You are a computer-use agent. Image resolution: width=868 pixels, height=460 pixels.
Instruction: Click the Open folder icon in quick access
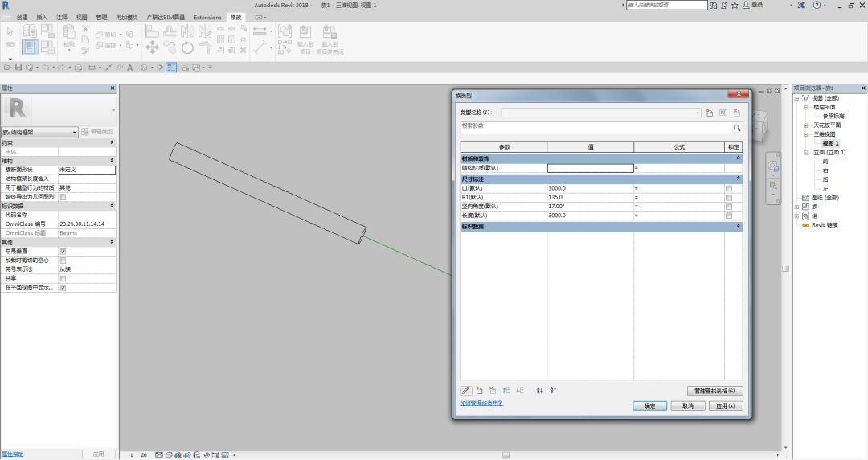[x=7, y=67]
